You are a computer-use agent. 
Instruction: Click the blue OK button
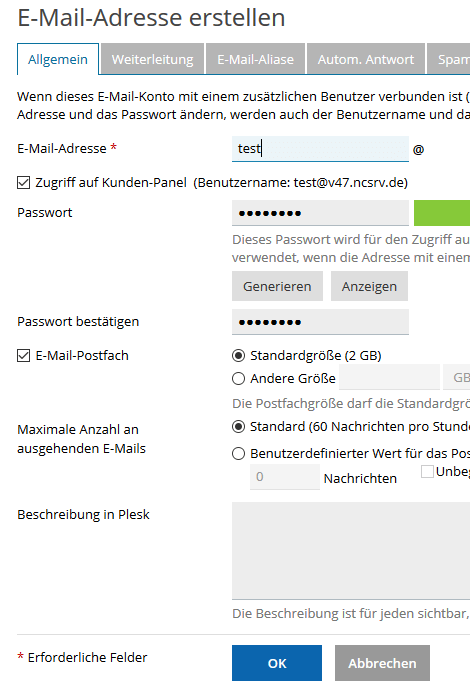tap(277, 663)
